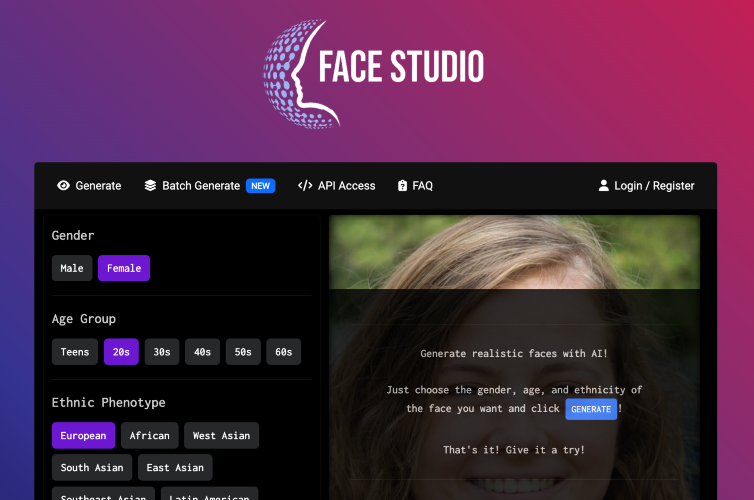
Task: Choose the Teens age group
Action: pyautogui.click(x=75, y=352)
